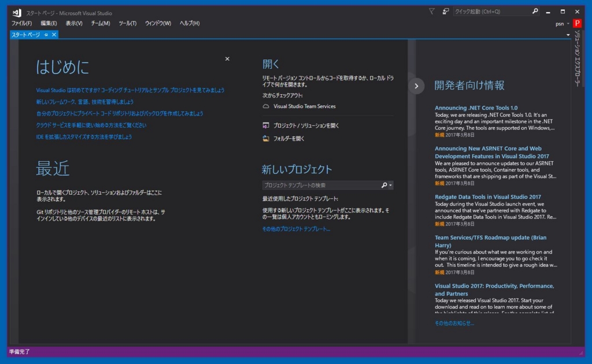Click the open project/solution icon

click(x=266, y=125)
